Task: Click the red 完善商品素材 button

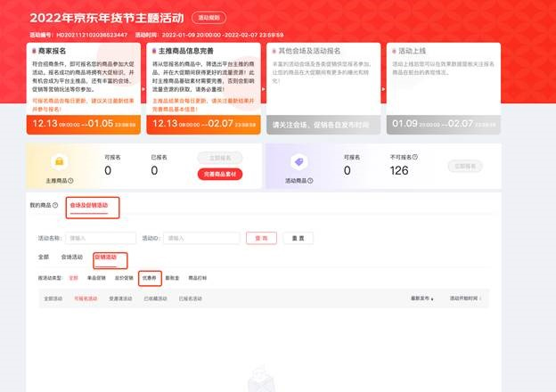Action: pos(220,174)
